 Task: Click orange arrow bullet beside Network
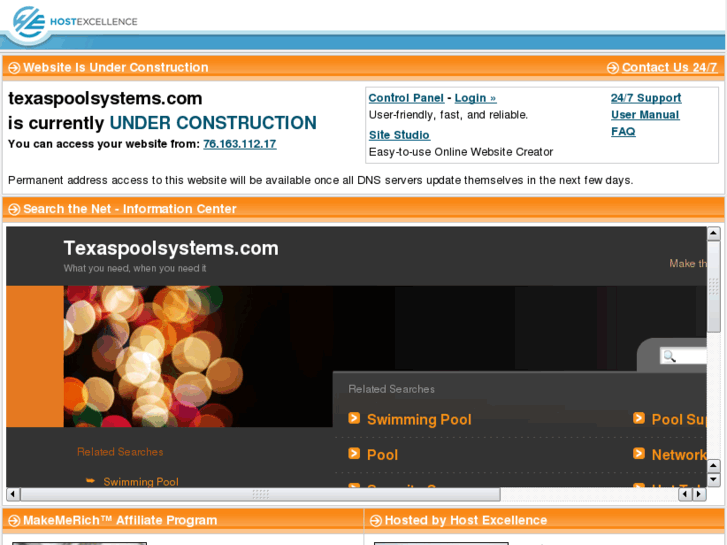coord(639,453)
